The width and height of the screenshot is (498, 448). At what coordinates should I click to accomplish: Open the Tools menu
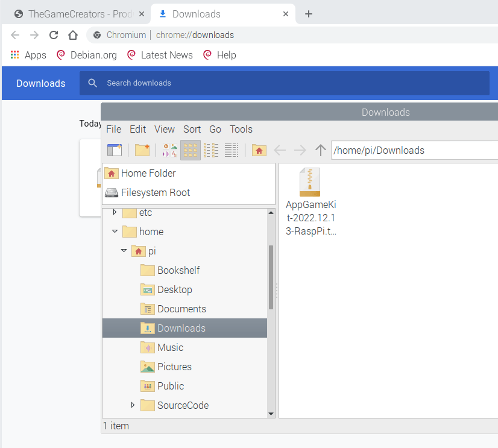241,129
